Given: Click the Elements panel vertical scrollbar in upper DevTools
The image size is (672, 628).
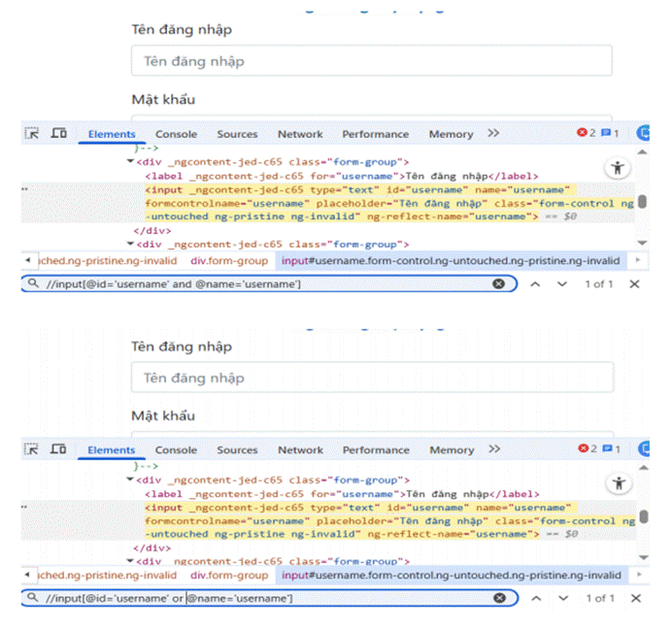Looking at the screenshot, I should (642, 202).
